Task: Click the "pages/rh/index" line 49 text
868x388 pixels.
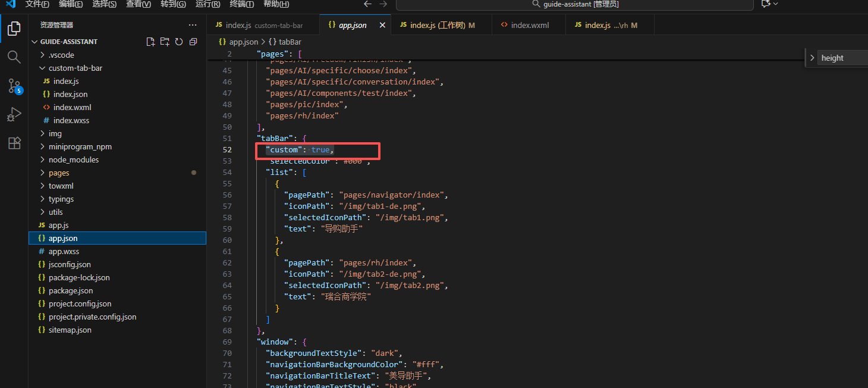Action: click(302, 115)
